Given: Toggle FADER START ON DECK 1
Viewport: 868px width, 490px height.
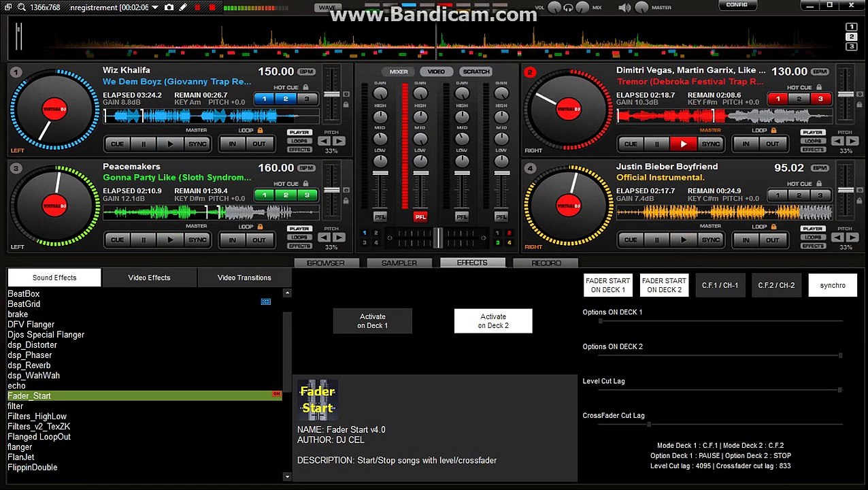Looking at the screenshot, I should (x=607, y=285).
